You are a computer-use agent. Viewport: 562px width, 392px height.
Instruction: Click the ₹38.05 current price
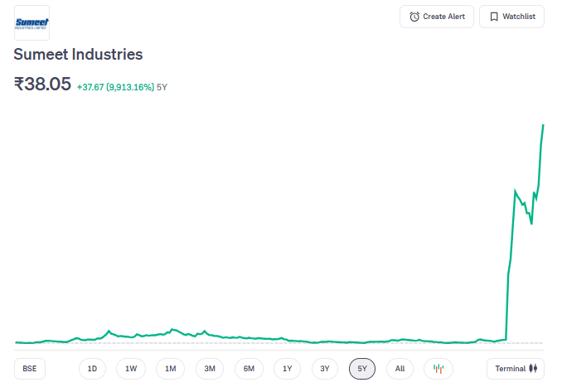(42, 84)
